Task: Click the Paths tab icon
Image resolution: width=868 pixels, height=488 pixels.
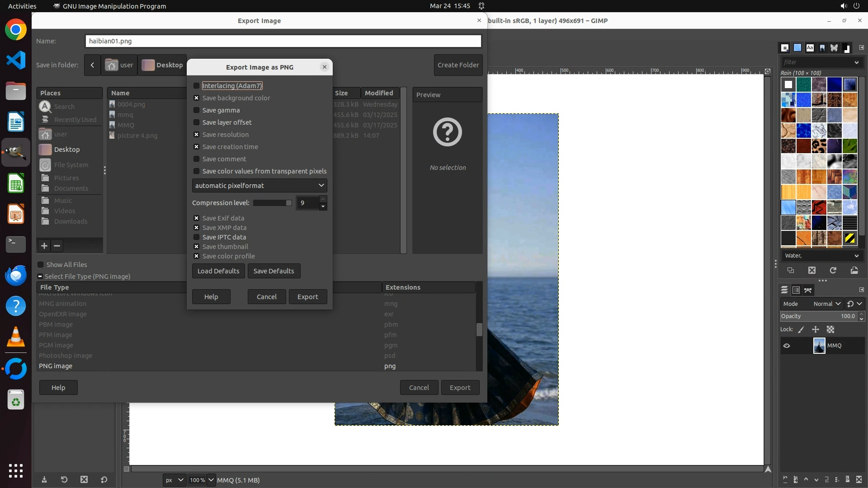Action: (x=808, y=290)
